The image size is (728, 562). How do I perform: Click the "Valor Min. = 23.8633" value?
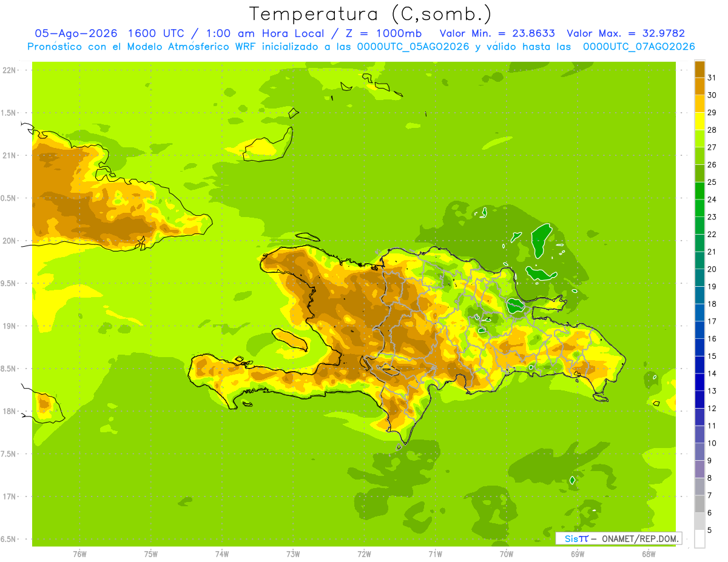click(x=497, y=33)
